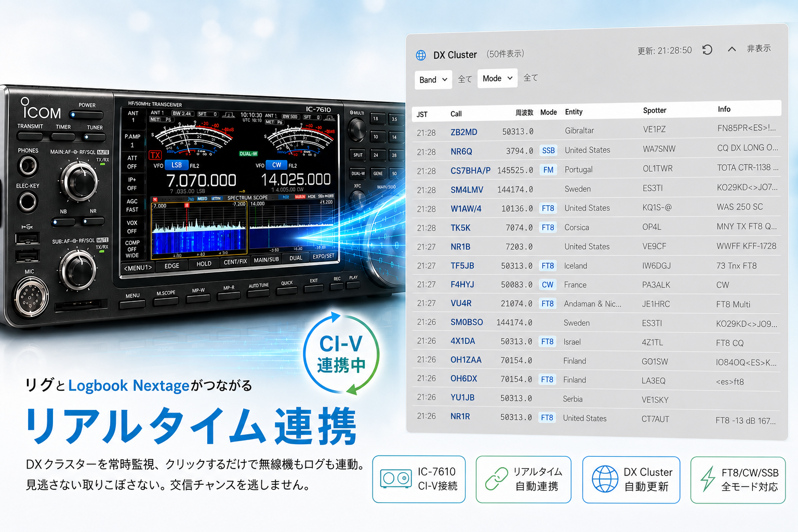798x532 pixels.
Task: Click callsign 4X1DA
Action: (462, 341)
